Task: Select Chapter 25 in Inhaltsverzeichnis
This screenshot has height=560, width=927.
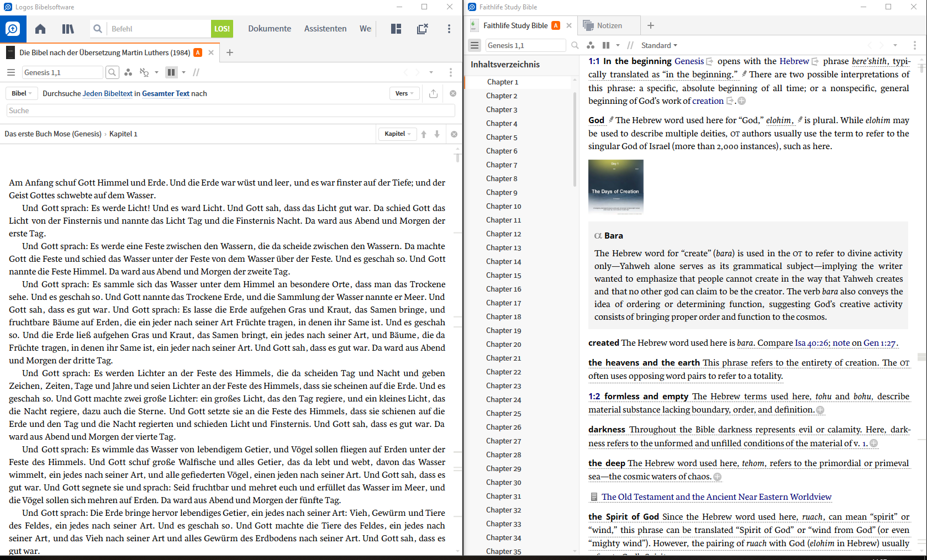Action: (x=503, y=413)
